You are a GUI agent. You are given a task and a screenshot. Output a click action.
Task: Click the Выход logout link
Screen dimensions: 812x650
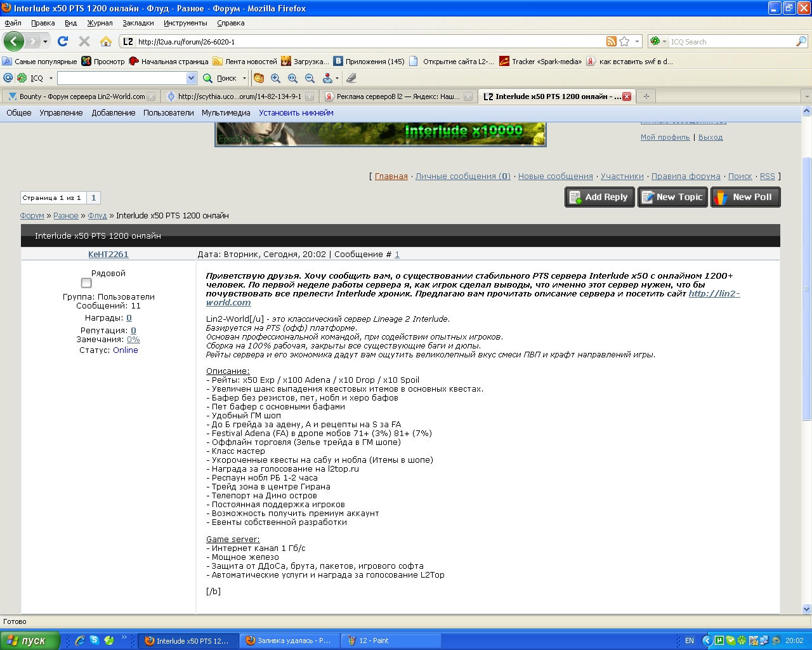click(710, 137)
